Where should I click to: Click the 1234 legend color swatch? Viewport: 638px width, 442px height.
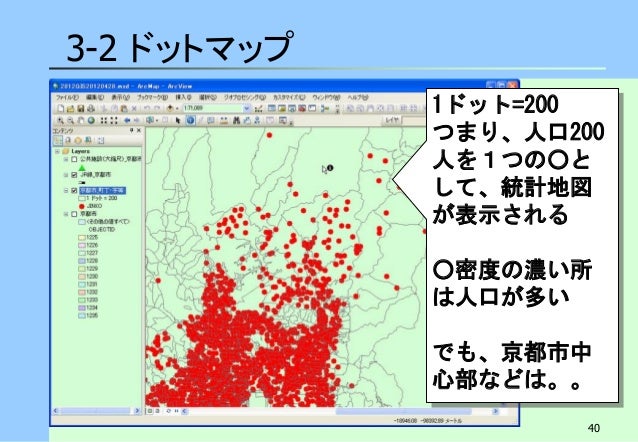81,308
